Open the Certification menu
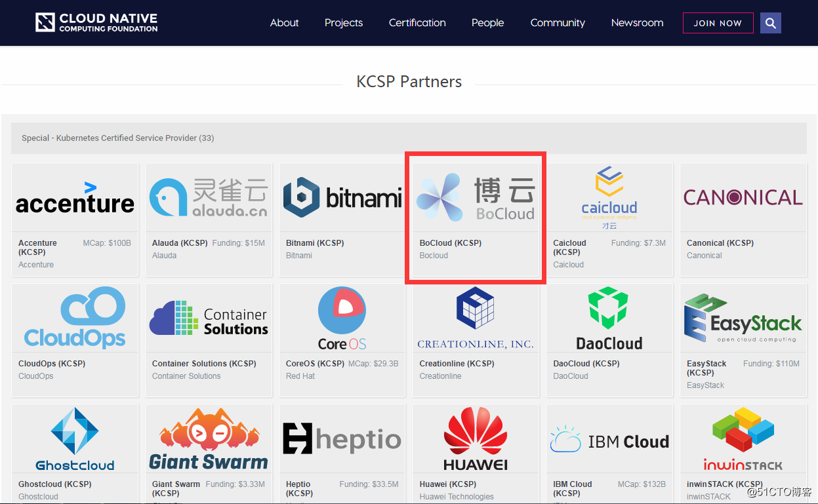The image size is (818, 504). click(417, 22)
